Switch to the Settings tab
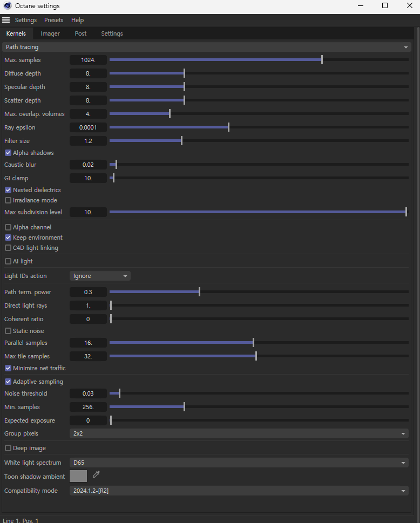The image size is (420, 523). (x=112, y=33)
